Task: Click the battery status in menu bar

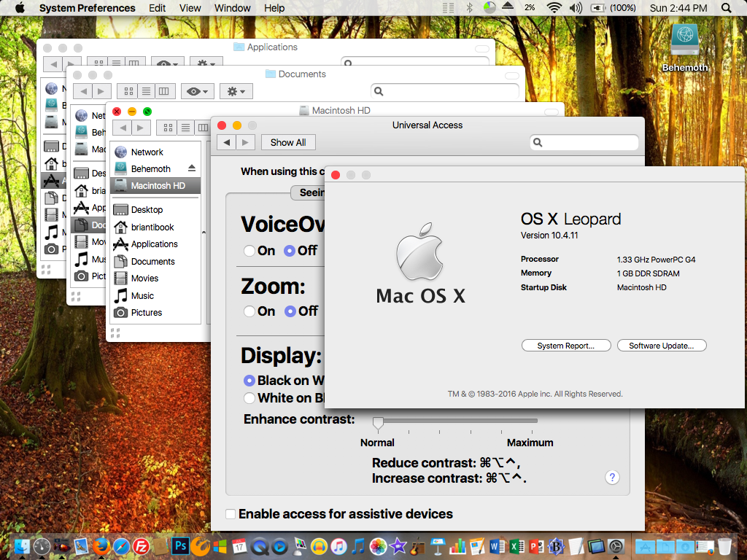Action: (613, 7)
